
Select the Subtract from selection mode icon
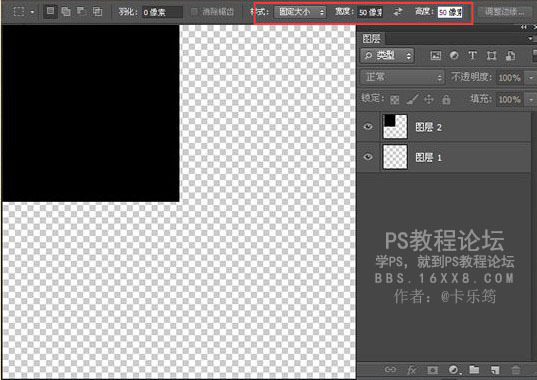coord(82,12)
